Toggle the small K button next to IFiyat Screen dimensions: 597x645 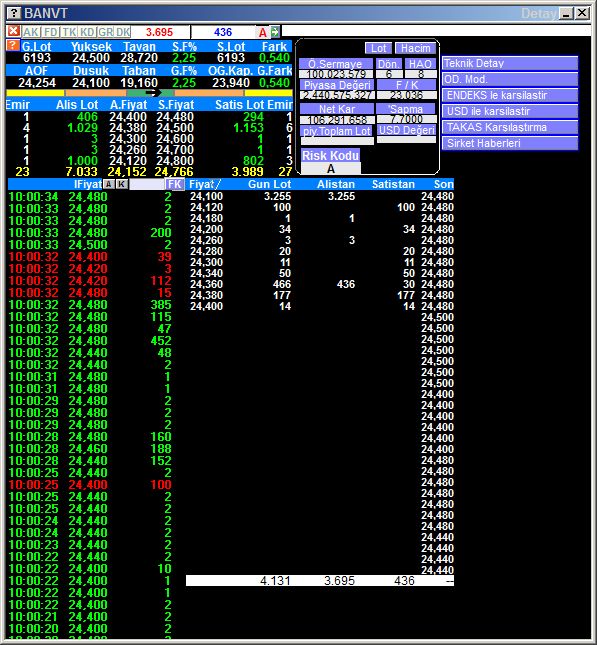121,184
